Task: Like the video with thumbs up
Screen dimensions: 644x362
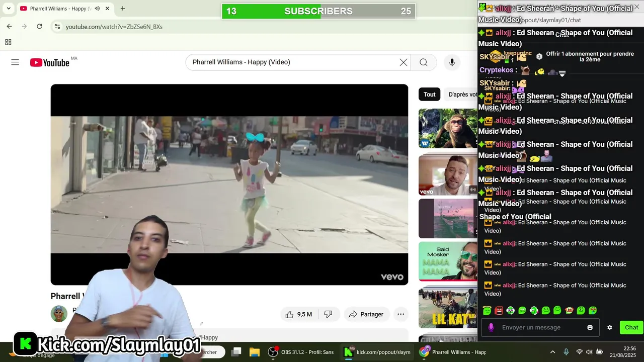Action: 299,314
